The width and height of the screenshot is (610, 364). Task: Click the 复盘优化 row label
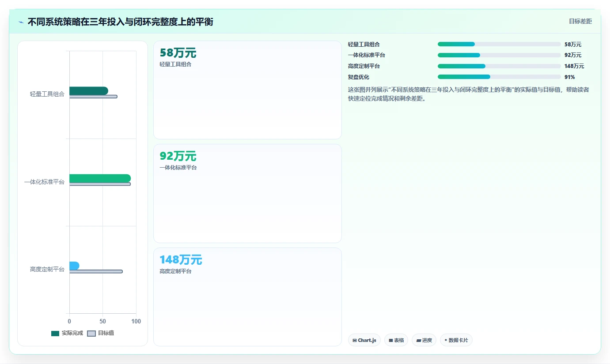359,77
